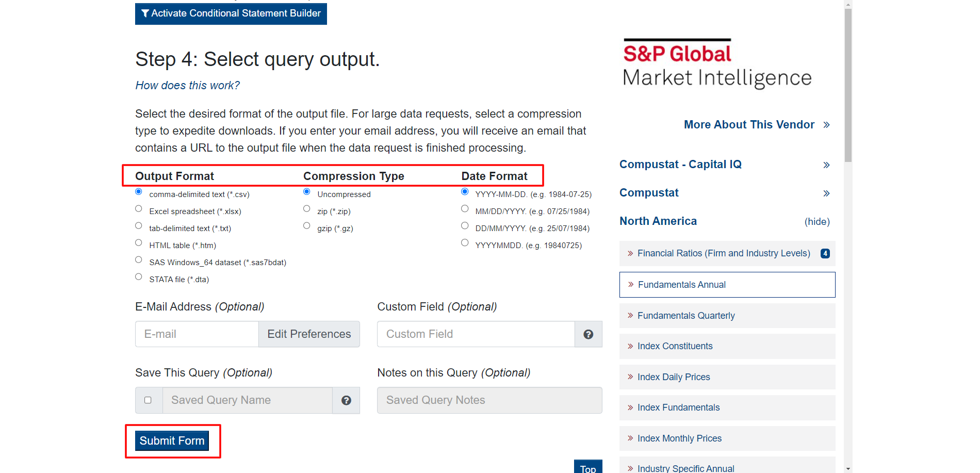Screen dimensions: 980x473
Task: Select DD/MM/YYYY date format
Action: pyautogui.click(x=465, y=226)
